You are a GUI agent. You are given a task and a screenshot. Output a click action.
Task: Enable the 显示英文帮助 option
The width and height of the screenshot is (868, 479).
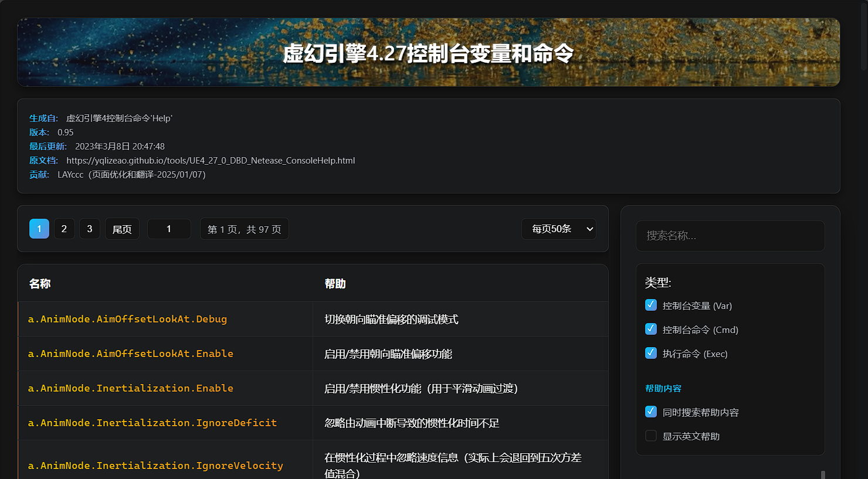[651, 436]
